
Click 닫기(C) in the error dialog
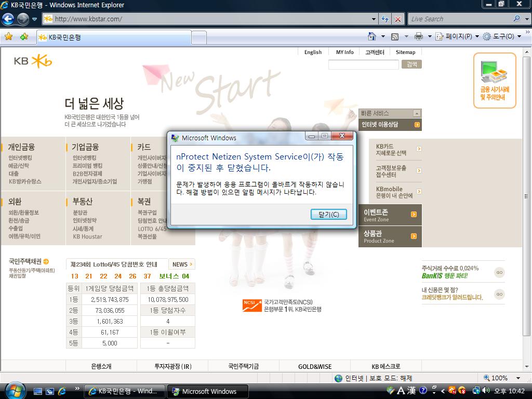pos(328,215)
